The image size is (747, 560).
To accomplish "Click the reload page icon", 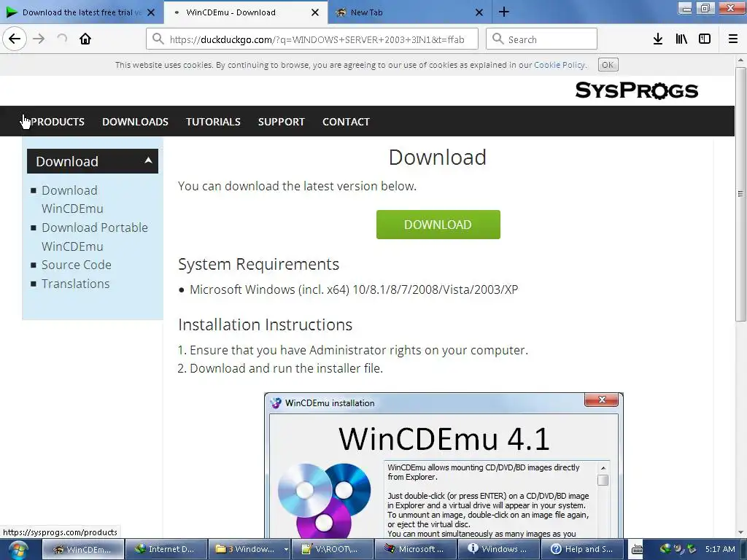I will tap(62, 39).
